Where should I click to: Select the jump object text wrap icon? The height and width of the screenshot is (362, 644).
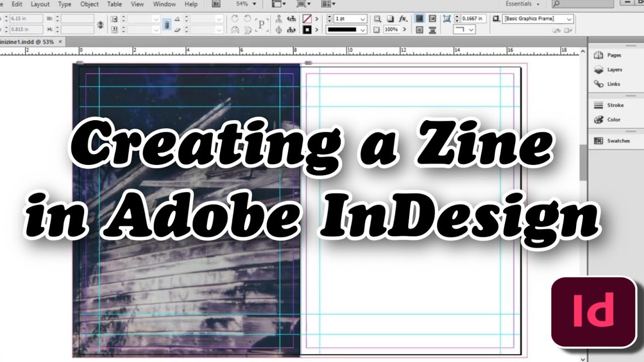pos(432,30)
